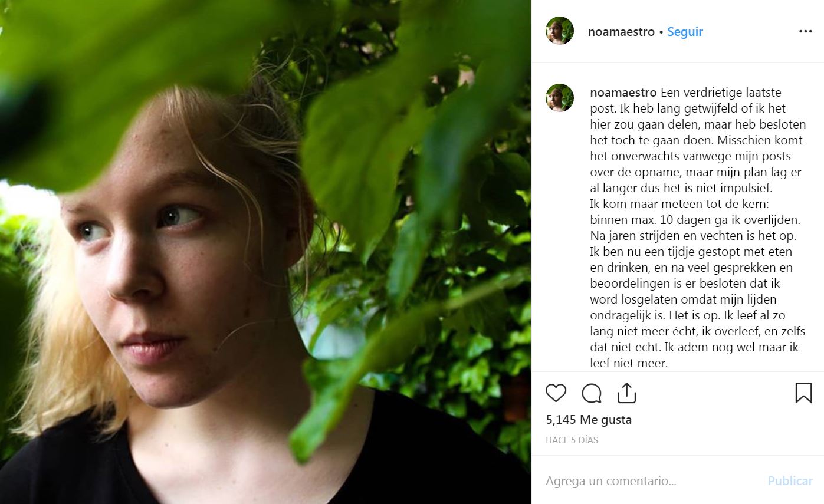The width and height of the screenshot is (824, 504).
Task: Like the post with the heart icon
Action: tap(556, 393)
